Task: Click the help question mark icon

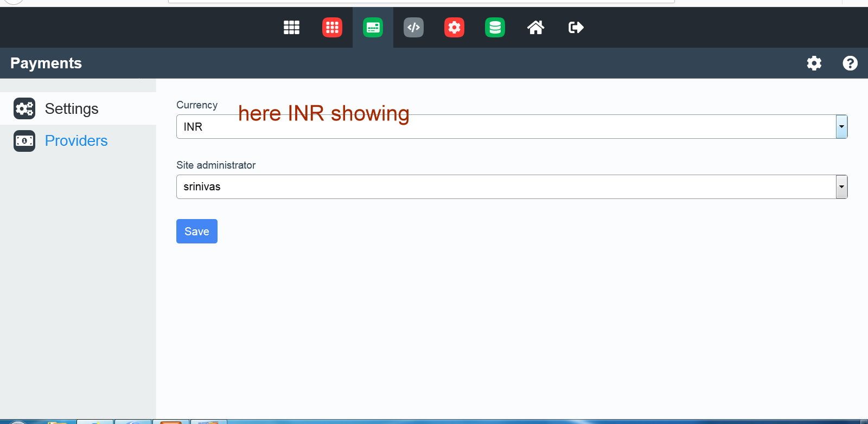Action: 850,63
